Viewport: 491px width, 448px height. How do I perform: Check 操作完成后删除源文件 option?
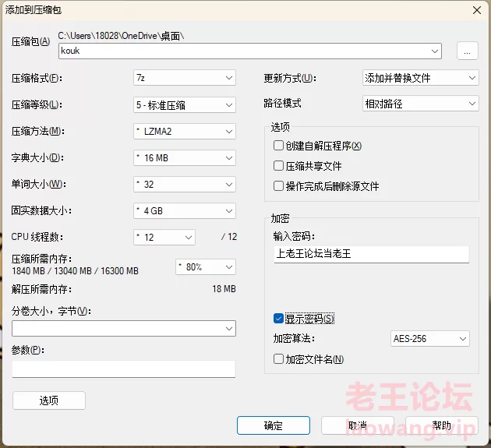tap(278, 186)
